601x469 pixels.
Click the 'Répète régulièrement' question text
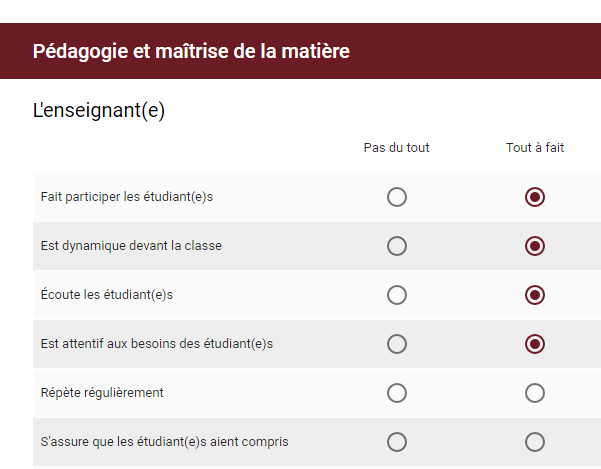[x=102, y=393]
